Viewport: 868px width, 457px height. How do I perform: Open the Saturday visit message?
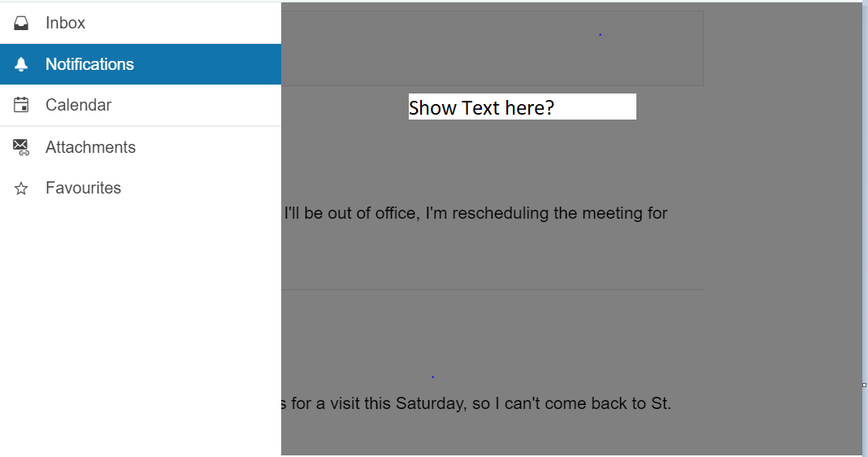pos(477,403)
